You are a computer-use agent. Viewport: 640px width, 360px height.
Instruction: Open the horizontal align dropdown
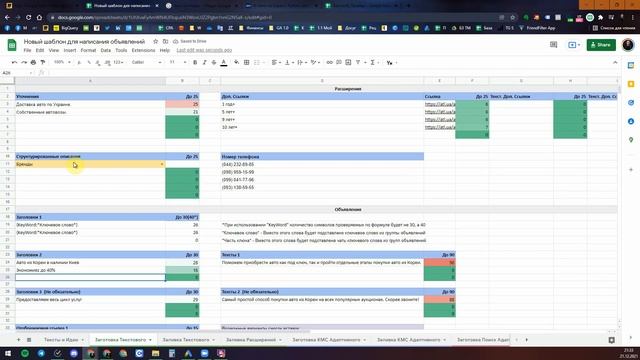276,62
